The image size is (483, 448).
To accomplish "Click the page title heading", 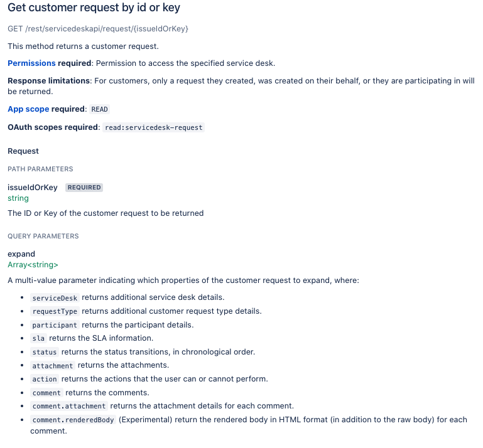I will (94, 9).
